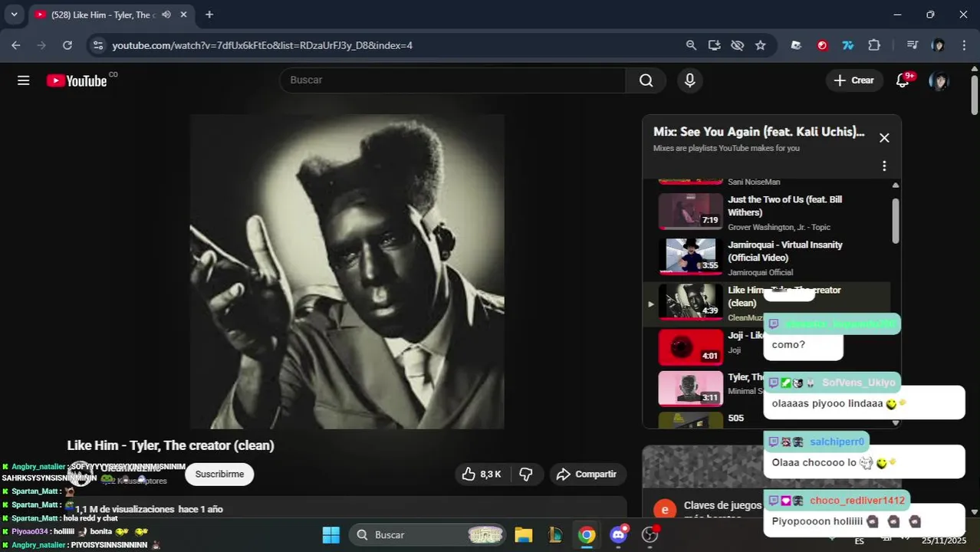Open the Mix playlist three-dot options
Screen dimensions: 980x552
point(884,166)
